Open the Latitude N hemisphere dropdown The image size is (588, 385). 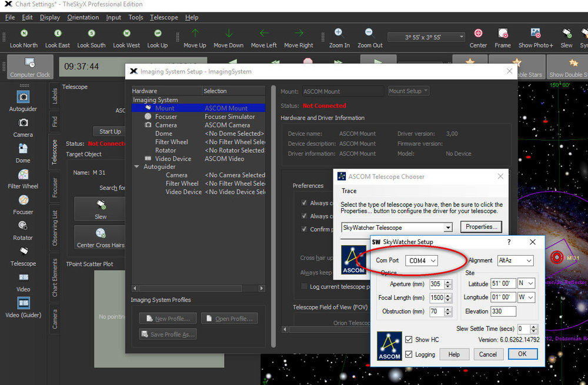click(526, 283)
